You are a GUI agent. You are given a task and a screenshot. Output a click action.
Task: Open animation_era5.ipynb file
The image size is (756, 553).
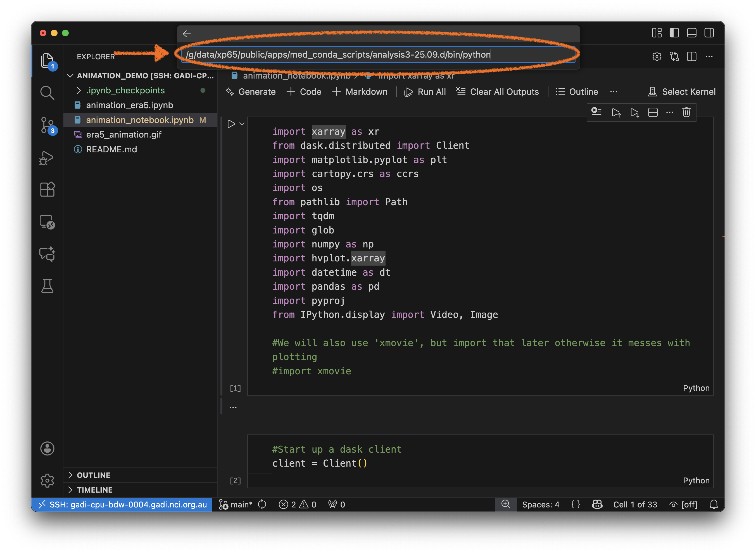[129, 105]
